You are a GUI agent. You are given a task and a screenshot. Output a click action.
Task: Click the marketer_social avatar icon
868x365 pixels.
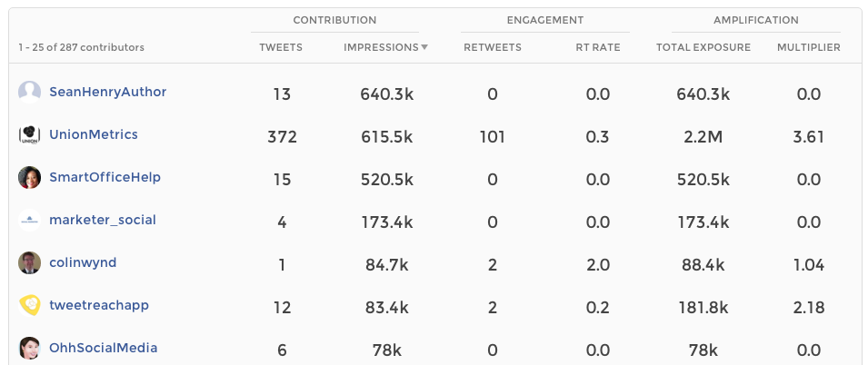point(30,220)
